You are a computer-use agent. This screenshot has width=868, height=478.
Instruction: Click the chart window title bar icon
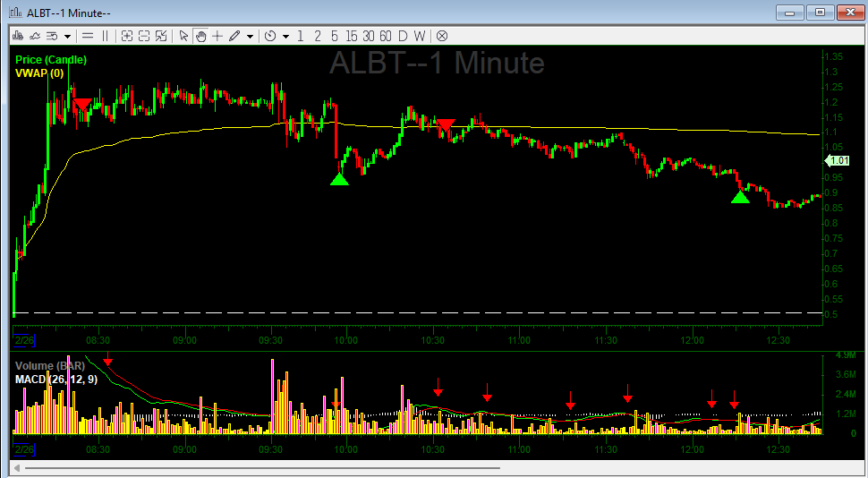coord(15,13)
